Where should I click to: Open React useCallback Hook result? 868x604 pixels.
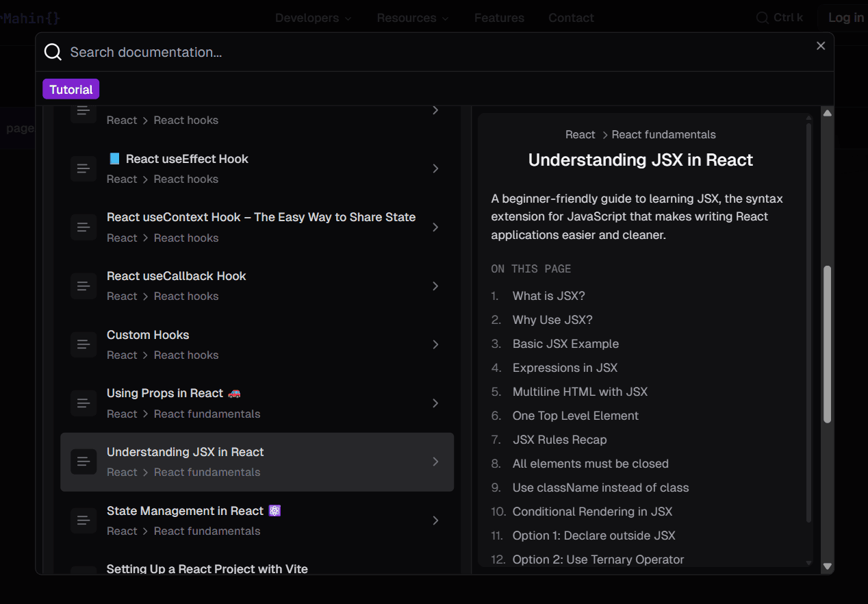257,286
